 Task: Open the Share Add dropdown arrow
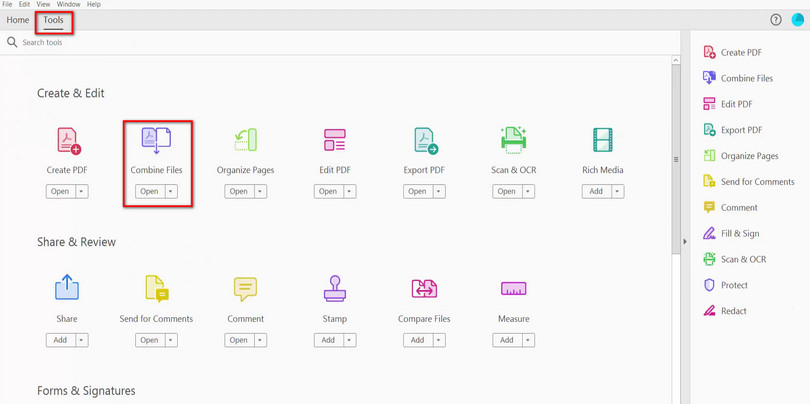pos(82,340)
